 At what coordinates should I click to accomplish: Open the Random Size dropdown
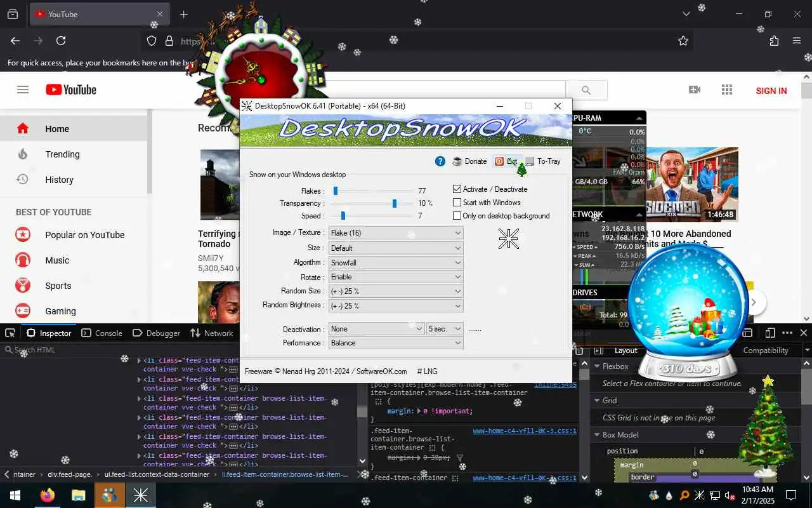click(x=396, y=291)
